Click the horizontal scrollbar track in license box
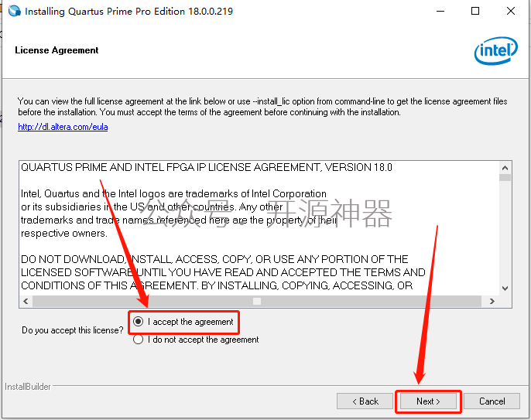The height and width of the screenshot is (420, 531). tap(257, 301)
